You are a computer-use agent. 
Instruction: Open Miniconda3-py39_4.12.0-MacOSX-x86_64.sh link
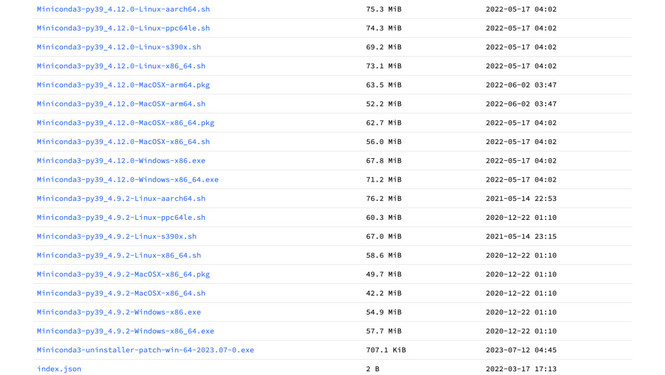pos(123,142)
